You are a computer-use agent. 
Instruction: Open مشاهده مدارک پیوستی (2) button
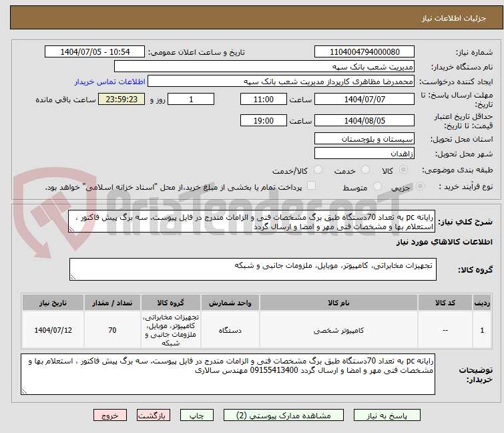[x=284, y=416]
